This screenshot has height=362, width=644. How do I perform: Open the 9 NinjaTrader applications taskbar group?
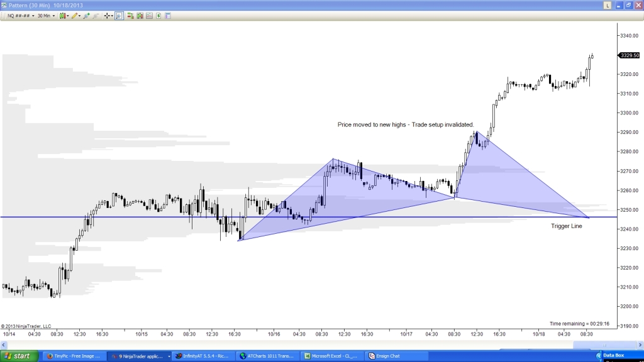[140, 356]
